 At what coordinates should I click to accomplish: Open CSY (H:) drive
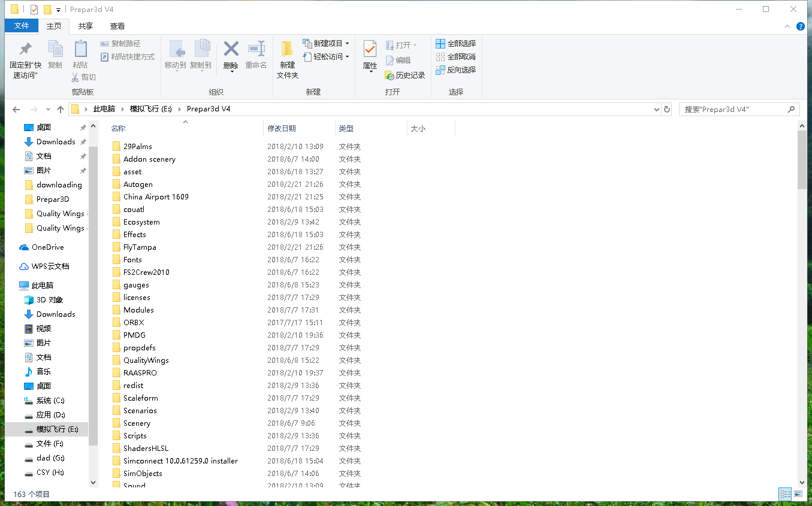pos(50,472)
